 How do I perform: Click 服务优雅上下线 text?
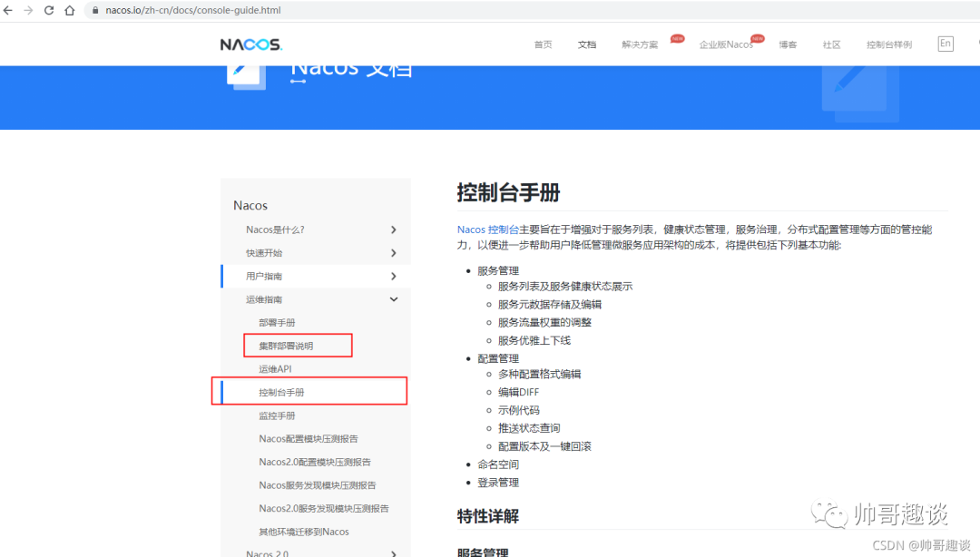pyautogui.click(x=534, y=341)
